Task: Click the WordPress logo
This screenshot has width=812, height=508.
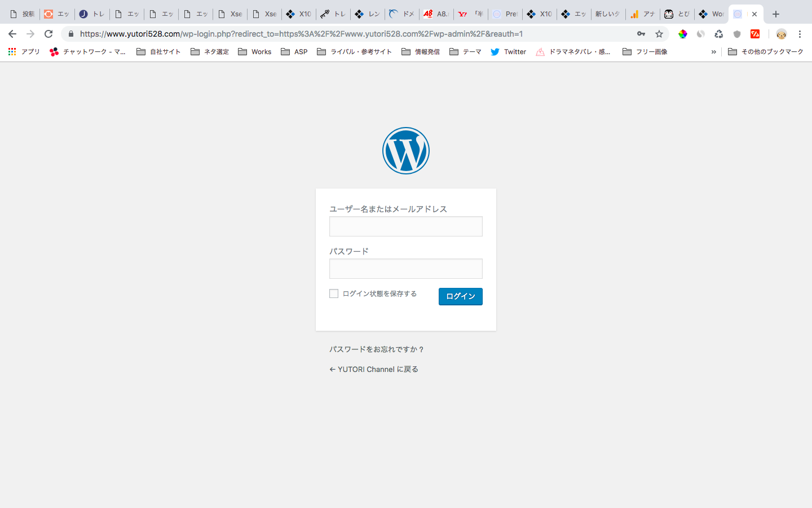Action: 406,151
